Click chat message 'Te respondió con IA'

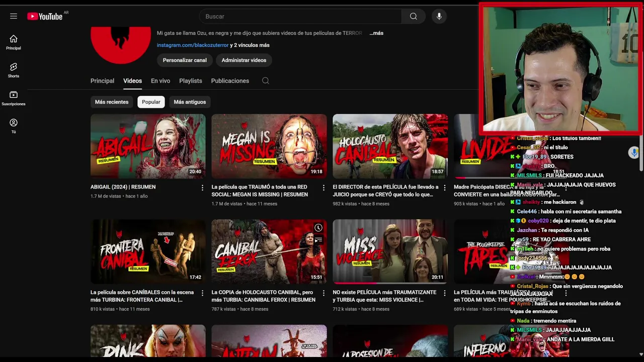point(565,230)
